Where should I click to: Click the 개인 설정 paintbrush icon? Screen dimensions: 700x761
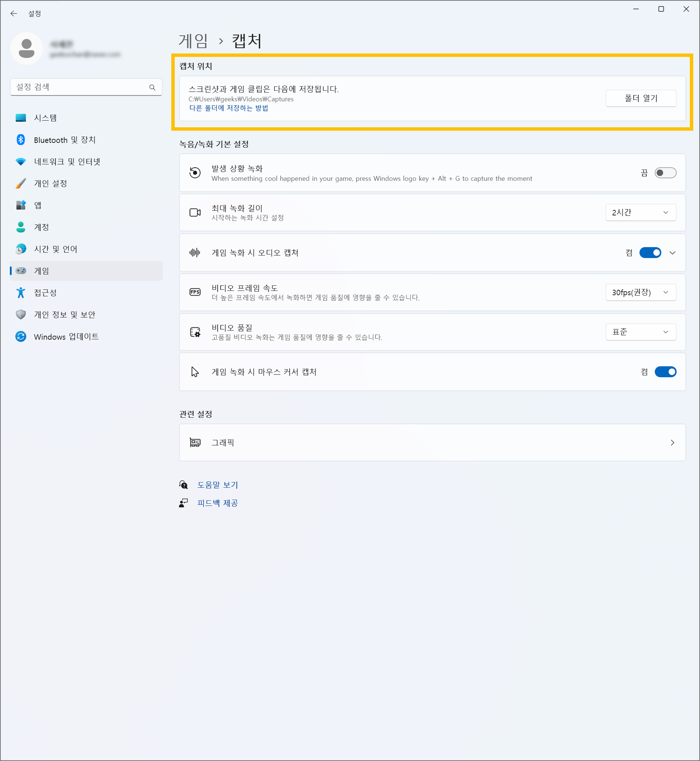(x=21, y=184)
